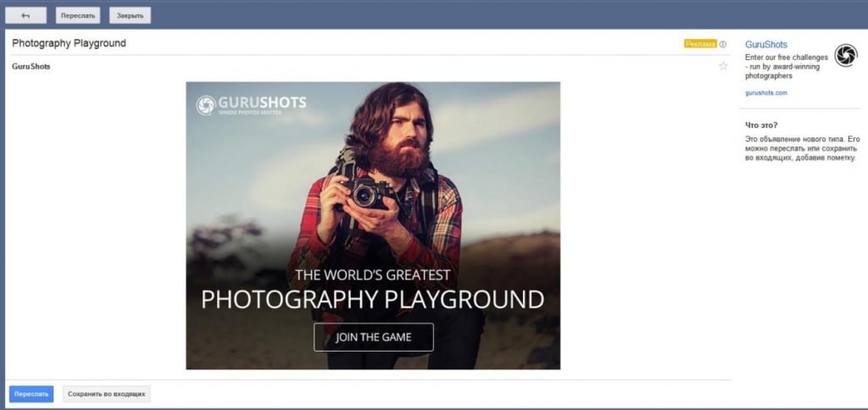Open the GuruShots title link in sidebar

pyautogui.click(x=766, y=44)
